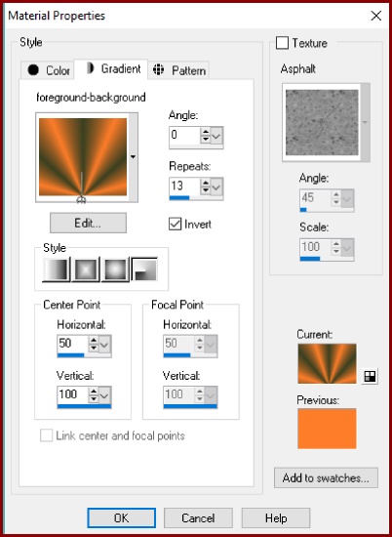Click in the Repeats value field
This screenshot has width=392, height=537.
pyautogui.click(x=184, y=186)
